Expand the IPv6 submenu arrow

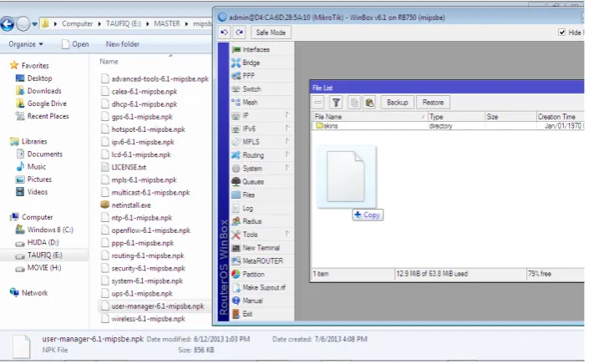(287, 129)
